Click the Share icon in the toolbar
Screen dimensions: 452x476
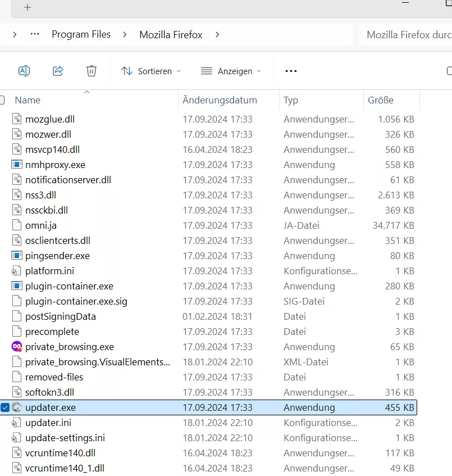[58, 71]
